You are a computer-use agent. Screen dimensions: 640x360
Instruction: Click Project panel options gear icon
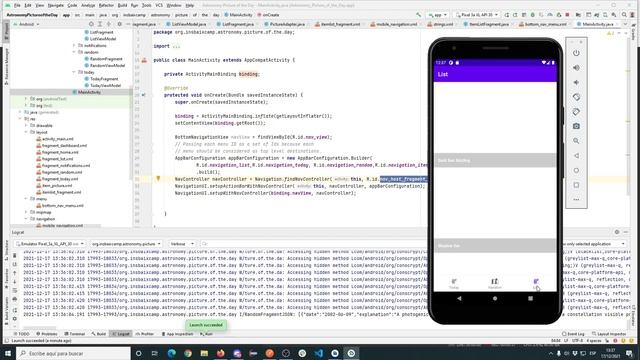tap(119, 24)
